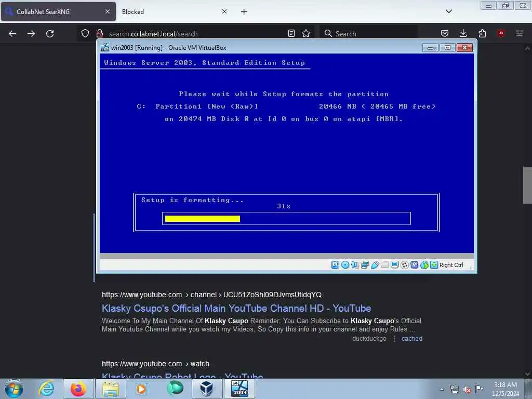532x399 pixels.
Task: Toggle Firefox reader view icon
Action: tap(291, 33)
